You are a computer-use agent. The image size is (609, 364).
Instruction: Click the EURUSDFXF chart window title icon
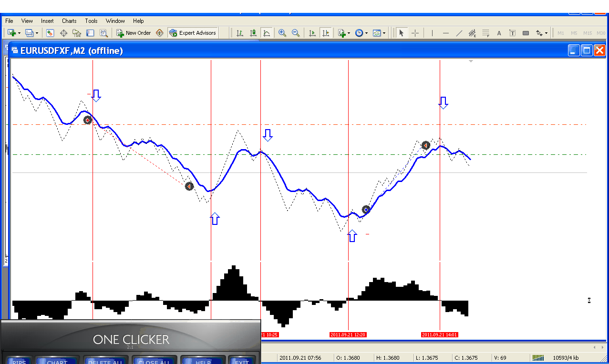(x=14, y=51)
